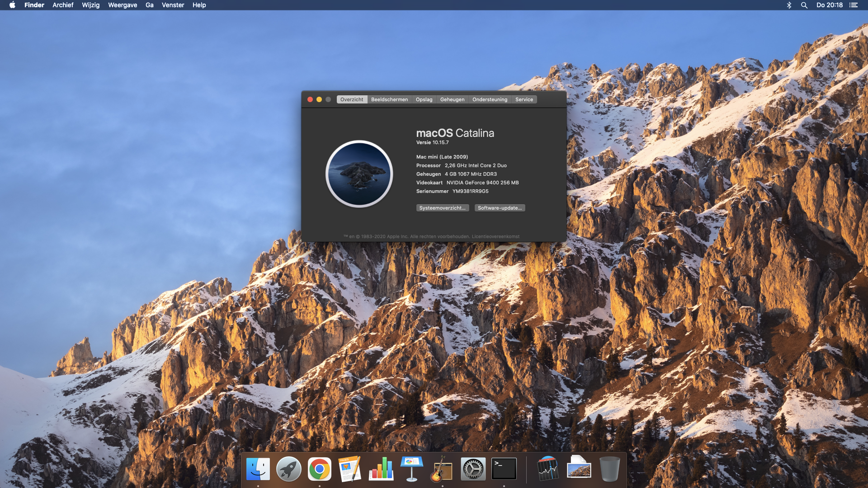Open Pages app in the Dock
This screenshot has width=868, height=488.
tap(350, 469)
